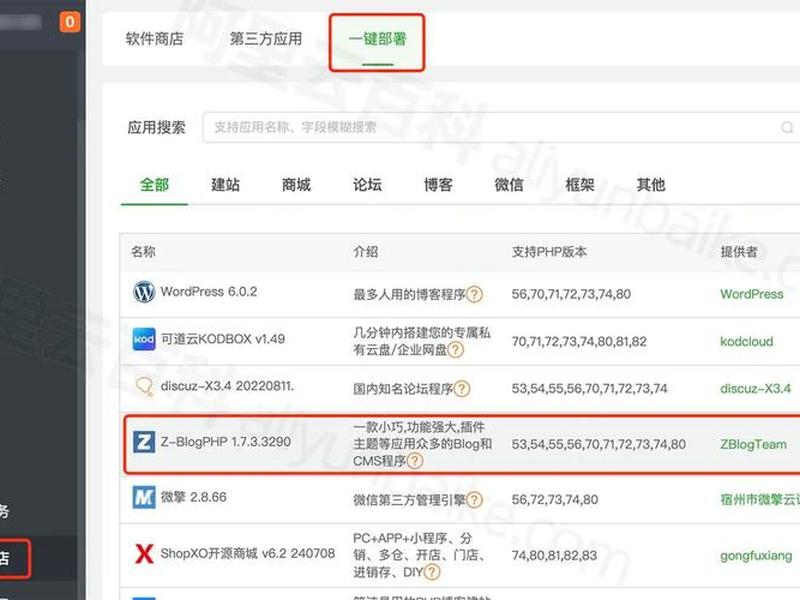Click PHP versions 56,72,73,74,80 cell

555,499
